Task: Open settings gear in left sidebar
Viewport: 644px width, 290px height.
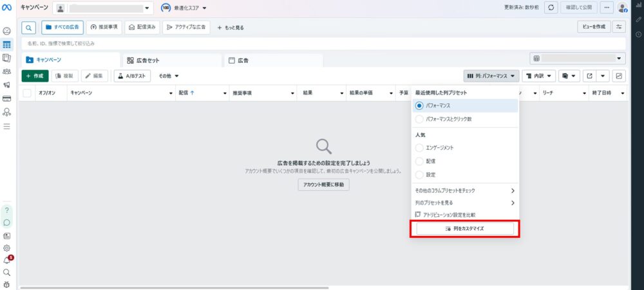Action: (x=7, y=248)
